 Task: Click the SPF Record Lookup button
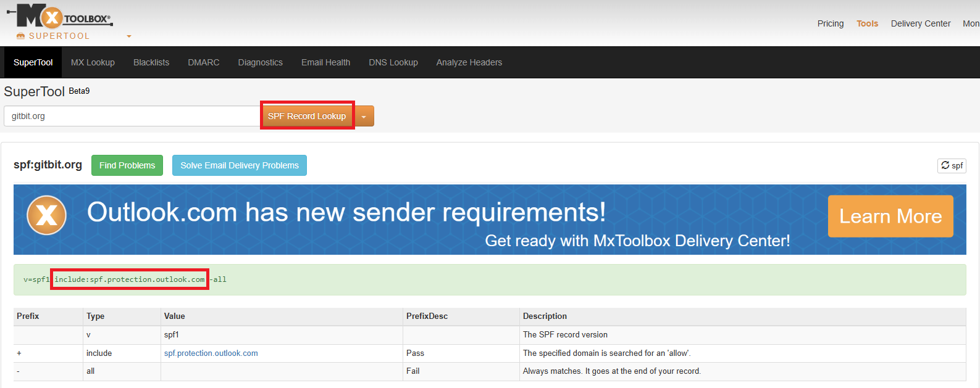click(x=307, y=116)
